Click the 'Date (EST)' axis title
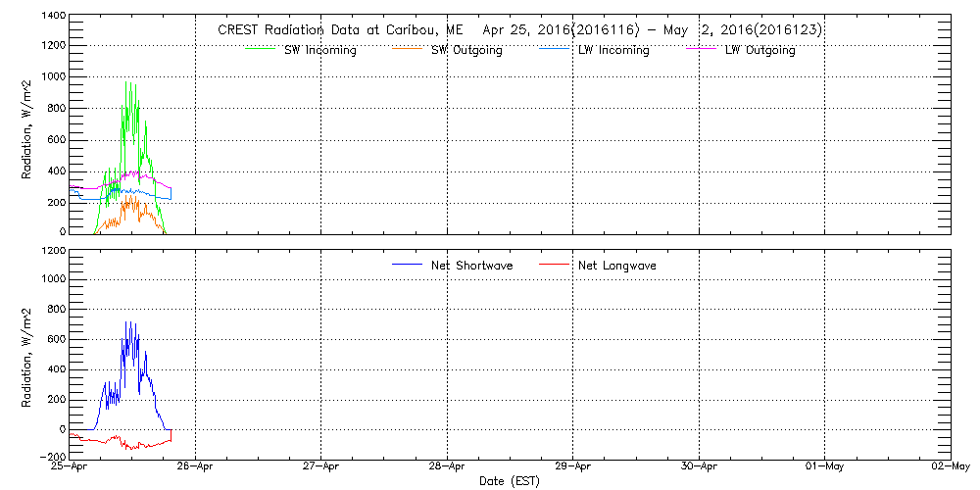This screenshot has height=490, width=980. [510, 481]
